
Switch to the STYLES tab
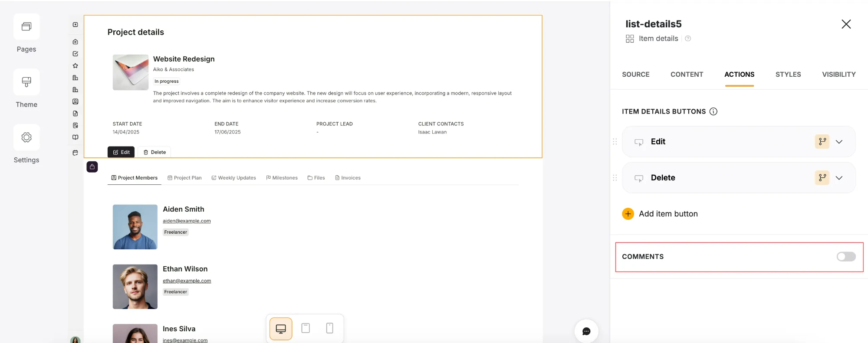point(788,75)
